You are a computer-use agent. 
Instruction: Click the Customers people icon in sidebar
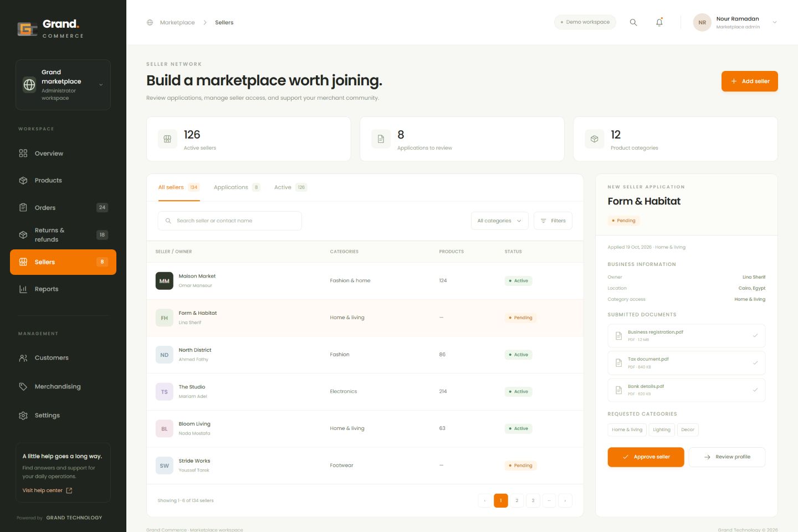[23, 358]
